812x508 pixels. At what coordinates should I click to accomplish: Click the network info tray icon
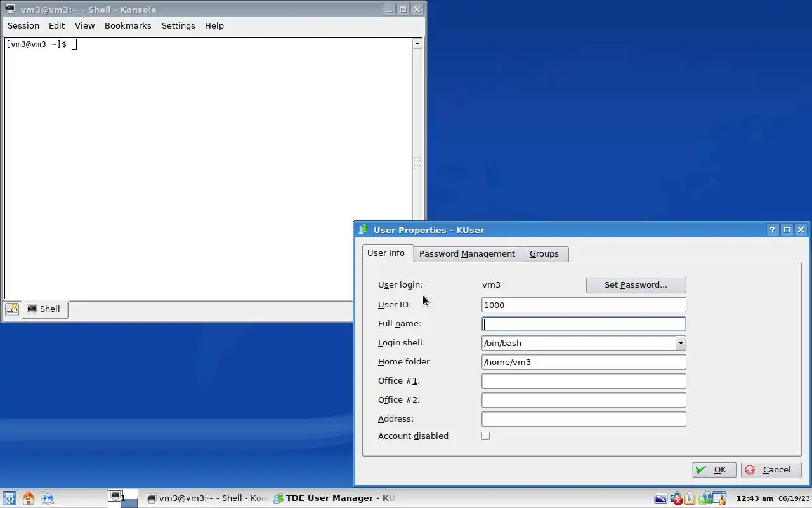point(705,498)
